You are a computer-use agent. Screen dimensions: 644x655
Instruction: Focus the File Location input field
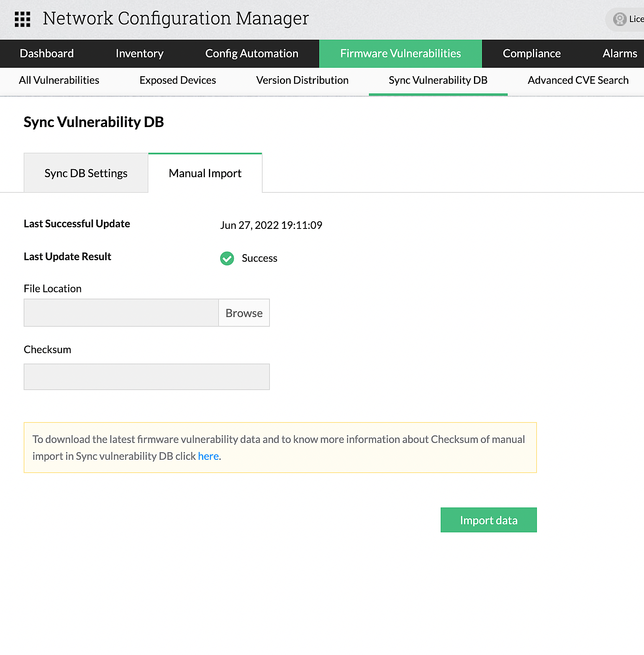(x=121, y=313)
